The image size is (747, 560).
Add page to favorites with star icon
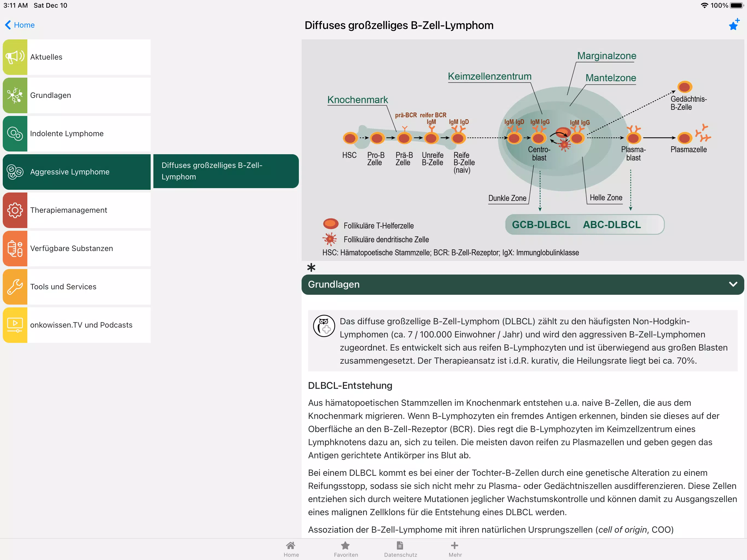point(734,25)
